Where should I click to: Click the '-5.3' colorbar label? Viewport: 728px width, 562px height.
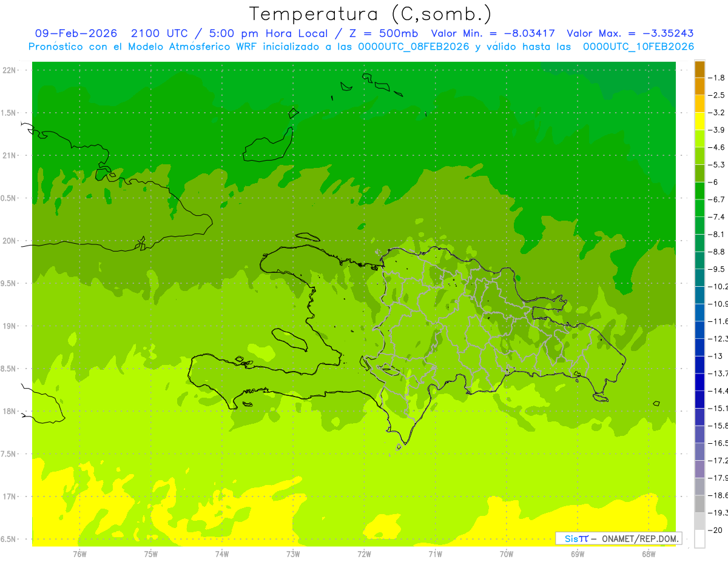tap(717, 164)
